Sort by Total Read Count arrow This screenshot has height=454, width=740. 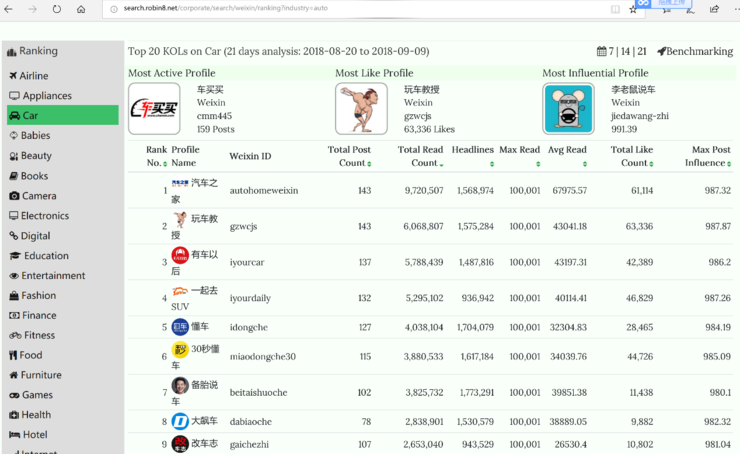point(441,164)
